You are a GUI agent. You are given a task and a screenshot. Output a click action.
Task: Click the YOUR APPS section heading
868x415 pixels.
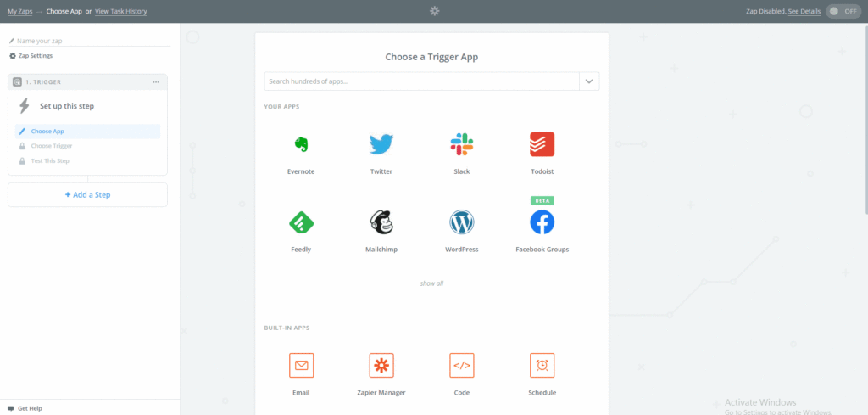tap(281, 106)
